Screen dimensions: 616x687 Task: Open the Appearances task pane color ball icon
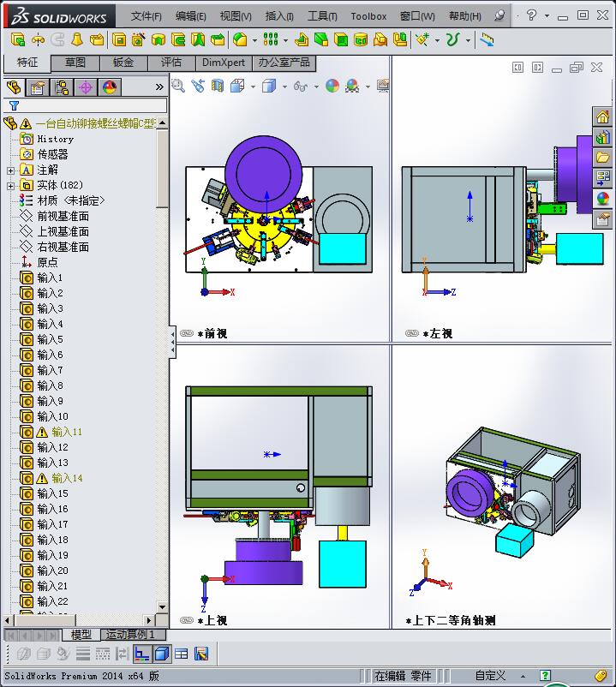pyautogui.click(x=602, y=199)
